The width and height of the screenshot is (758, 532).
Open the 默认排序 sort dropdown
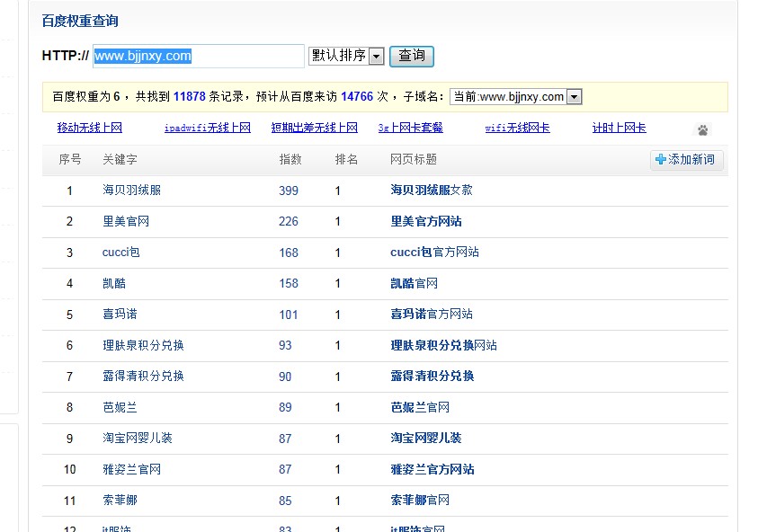[346, 56]
